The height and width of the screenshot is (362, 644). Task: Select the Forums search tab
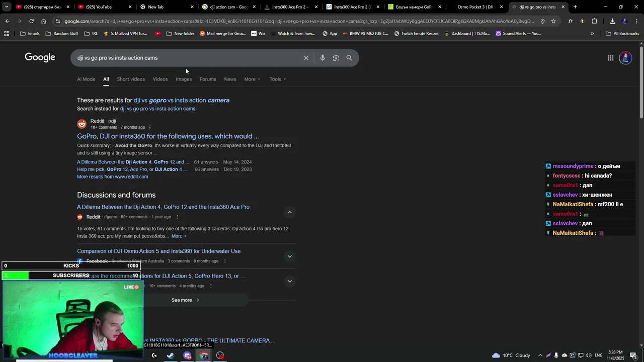[x=208, y=79]
